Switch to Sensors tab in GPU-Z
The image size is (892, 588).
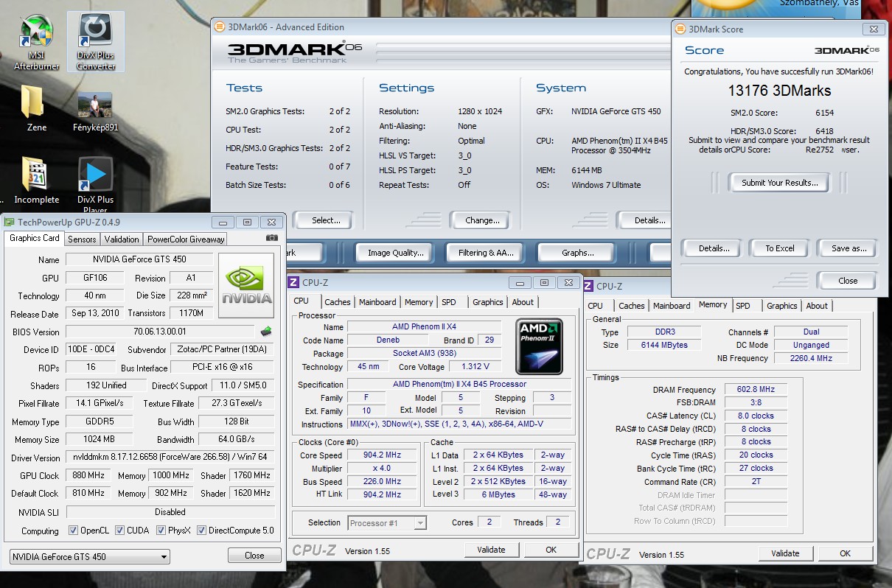(x=82, y=239)
